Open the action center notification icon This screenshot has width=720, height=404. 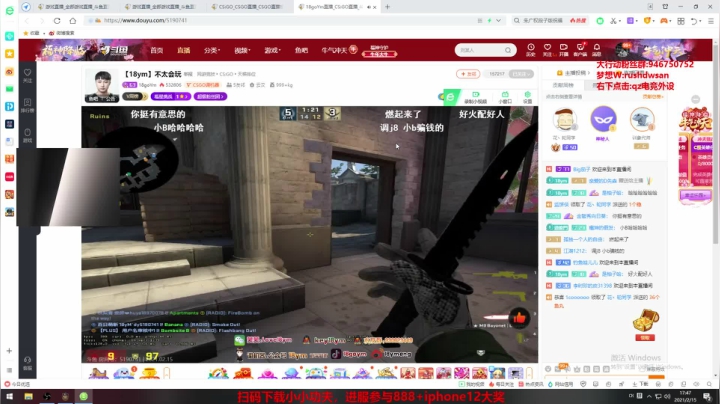coord(707,397)
